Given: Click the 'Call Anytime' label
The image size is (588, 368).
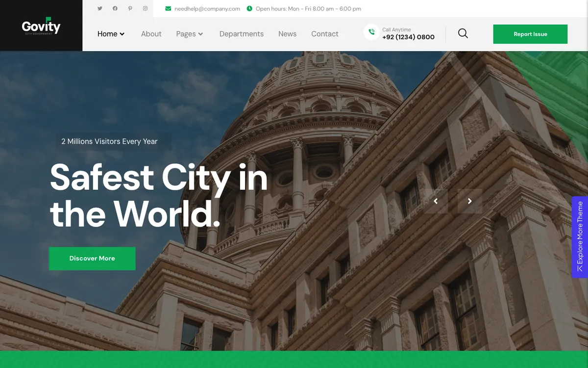Looking at the screenshot, I should pyautogui.click(x=396, y=29).
